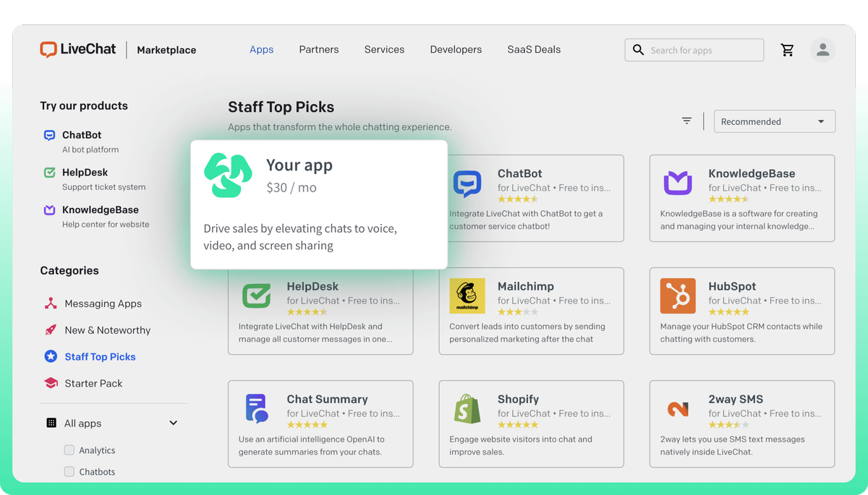Image resolution: width=868 pixels, height=495 pixels.
Task: Open the HelpDesk support ticket system
Action: click(x=84, y=172)
